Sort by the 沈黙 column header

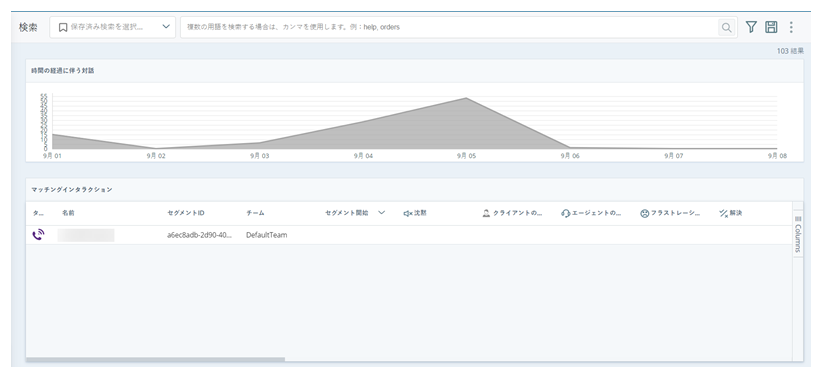(420, 214)
